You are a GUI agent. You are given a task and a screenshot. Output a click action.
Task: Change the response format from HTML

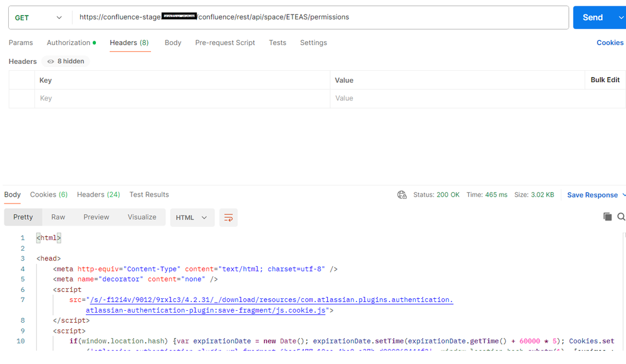tap(192, 217)
